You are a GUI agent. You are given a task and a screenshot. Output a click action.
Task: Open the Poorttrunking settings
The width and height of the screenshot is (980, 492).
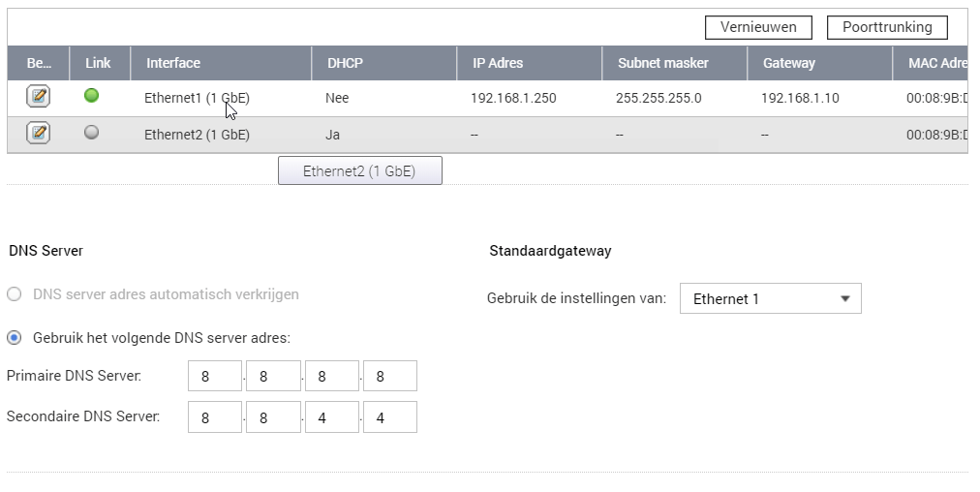click(x=886, y=27)
